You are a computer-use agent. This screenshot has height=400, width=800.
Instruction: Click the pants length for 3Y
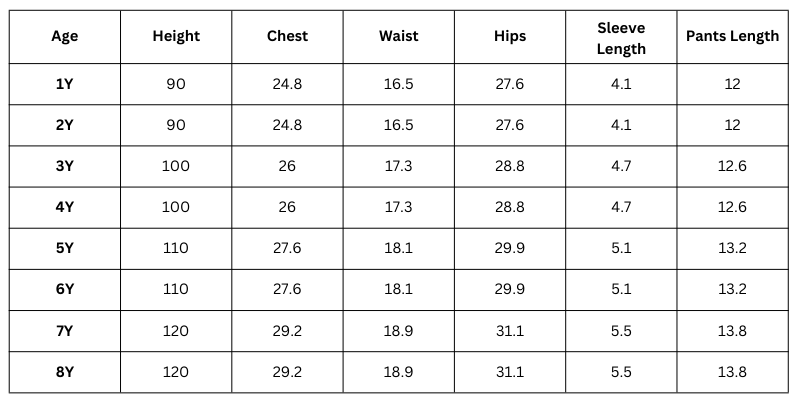pyautogui.click(x=732, y=166)
